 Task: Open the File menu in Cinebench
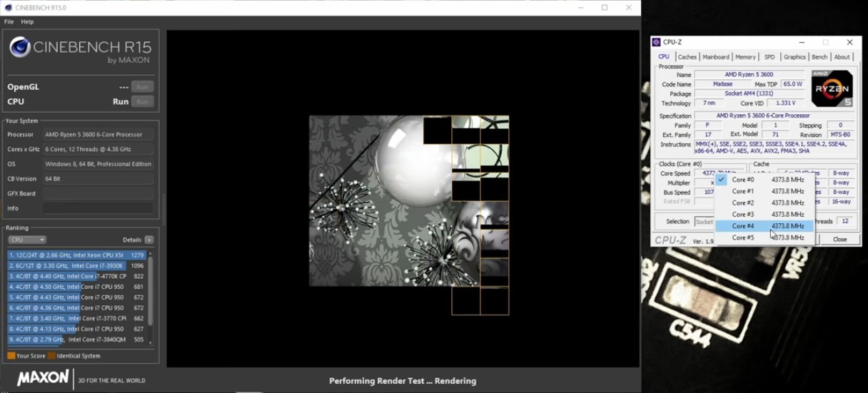click(9, 22)
